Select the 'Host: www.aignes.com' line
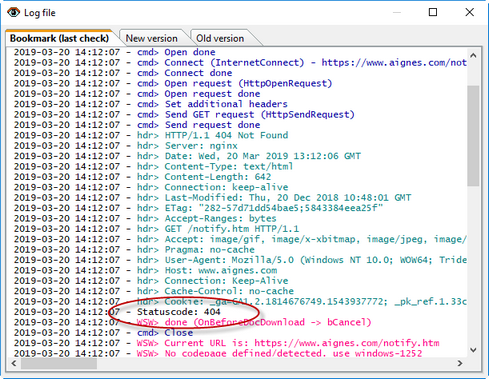 pyautogui.click(x=145, y=270)
